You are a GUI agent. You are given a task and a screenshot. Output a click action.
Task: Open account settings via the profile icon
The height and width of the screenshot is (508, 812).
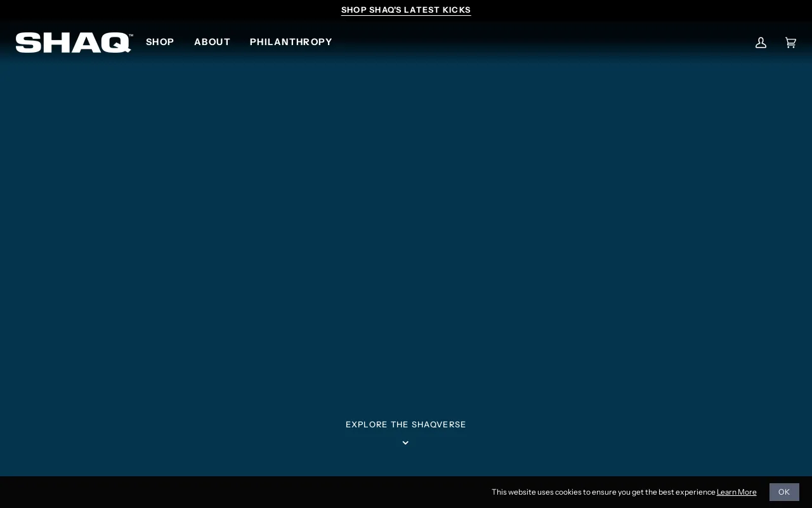coord(761,43)
